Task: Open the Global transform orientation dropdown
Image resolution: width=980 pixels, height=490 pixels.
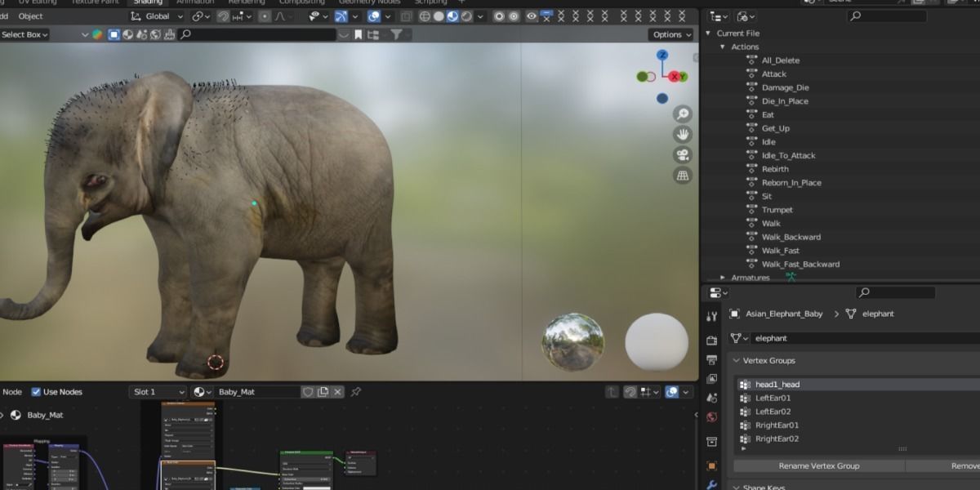Action: tap(157, 16)
